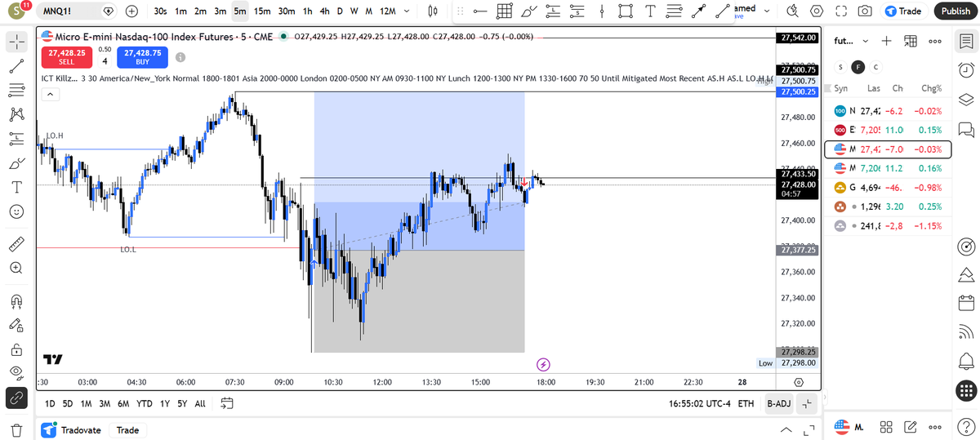The height and width of the screenshot is (440, 980).
Task: Open the forecasting and measurement tools
Action: 16,139
